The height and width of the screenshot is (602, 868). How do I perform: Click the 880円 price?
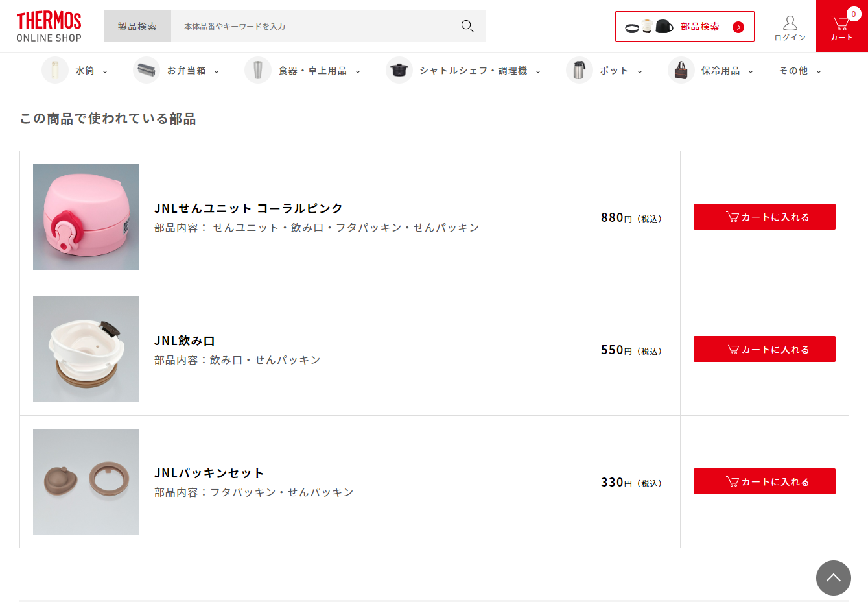point(631,218)
